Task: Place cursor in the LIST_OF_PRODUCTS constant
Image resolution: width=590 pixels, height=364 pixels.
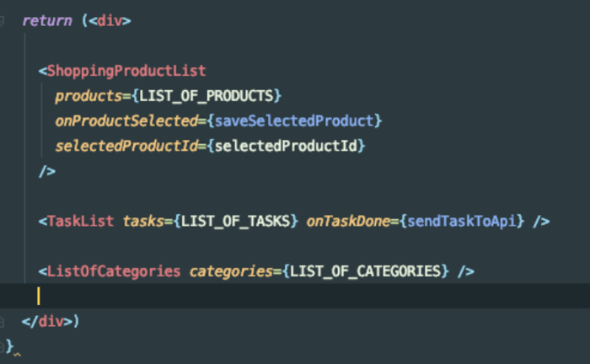Action: (x=210, y=96)
